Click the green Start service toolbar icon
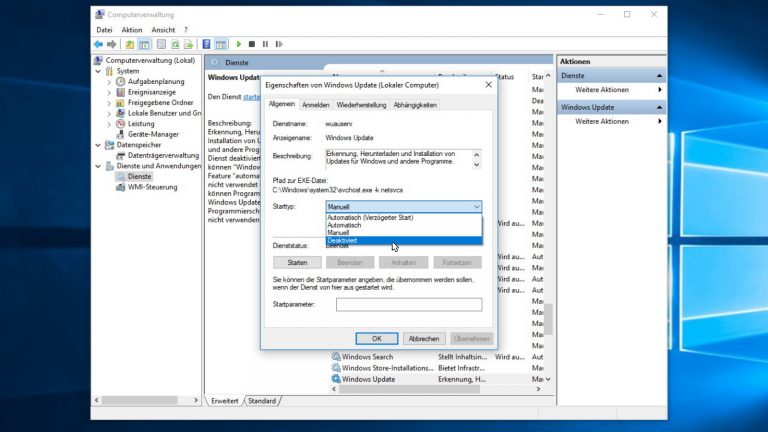The height and width of the screenshot is (432, 768). pos(238,44)
